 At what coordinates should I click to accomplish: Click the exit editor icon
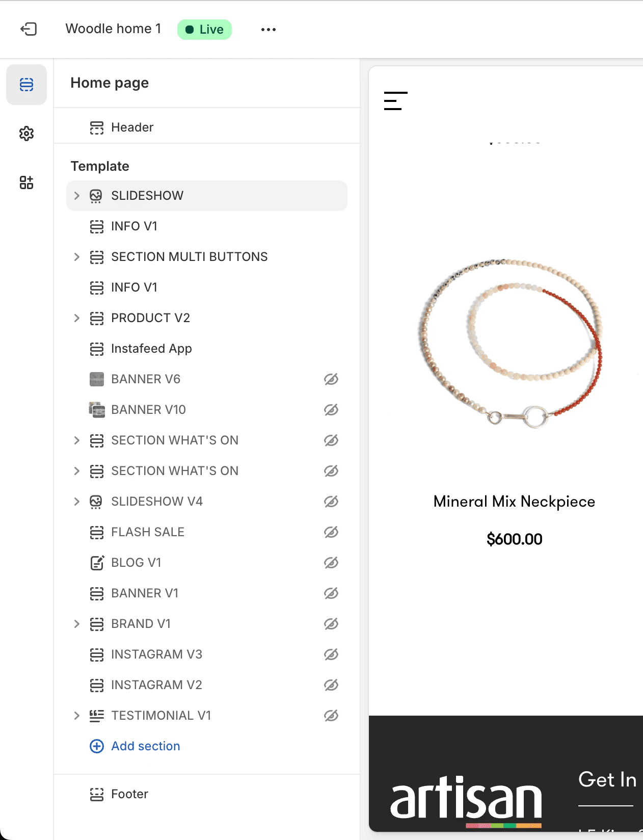pyautogui.click(x=29, y=29)
